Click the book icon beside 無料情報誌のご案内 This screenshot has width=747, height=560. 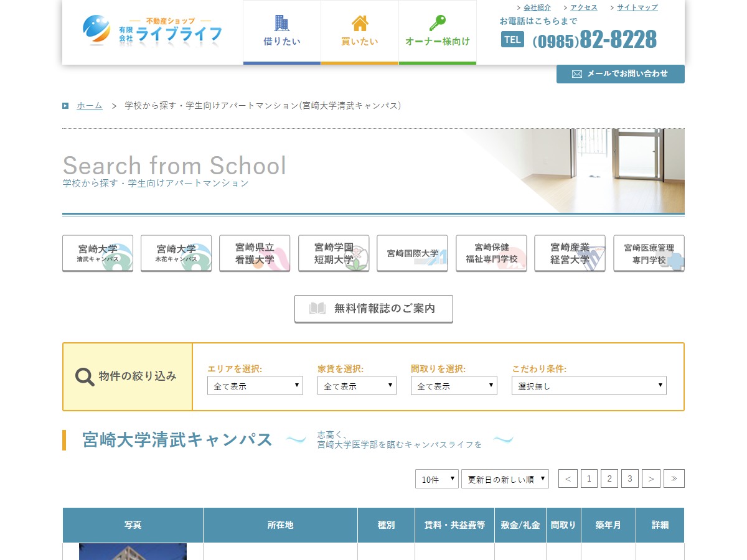pos(317,308)
